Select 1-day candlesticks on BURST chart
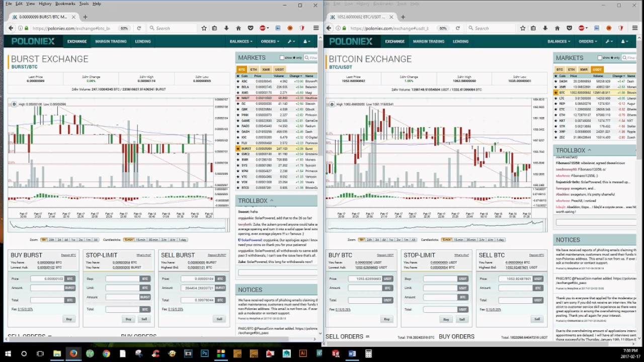The image size is (644, 362). [182, 240]
